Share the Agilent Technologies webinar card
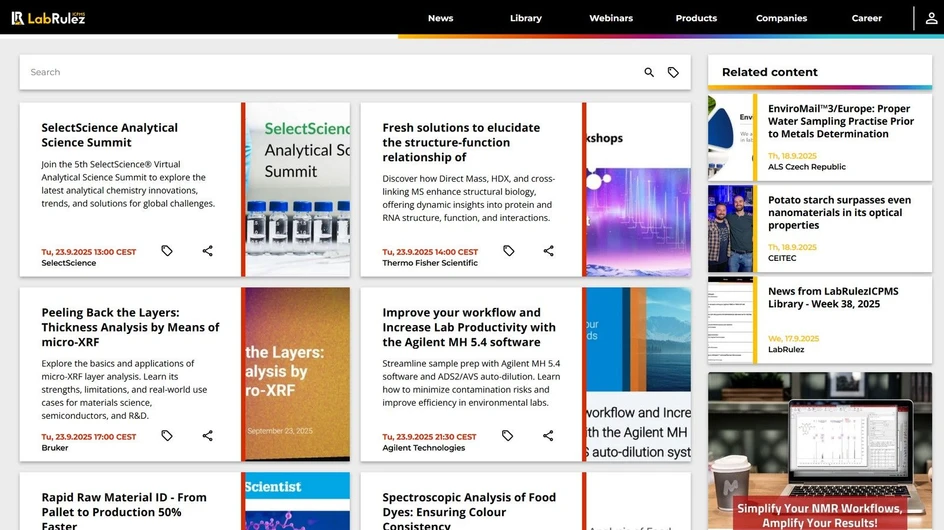This screenshot has height=530, width=944. (549, 436)
